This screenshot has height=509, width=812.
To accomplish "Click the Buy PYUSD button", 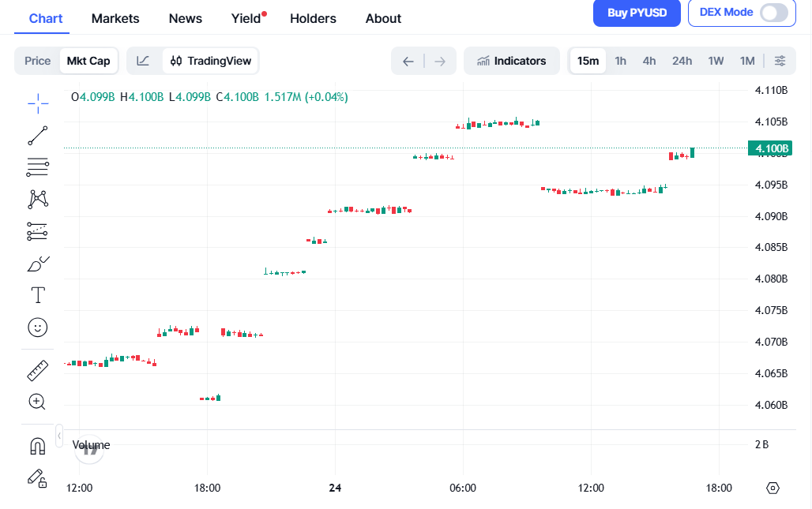I will pos(637,13).
